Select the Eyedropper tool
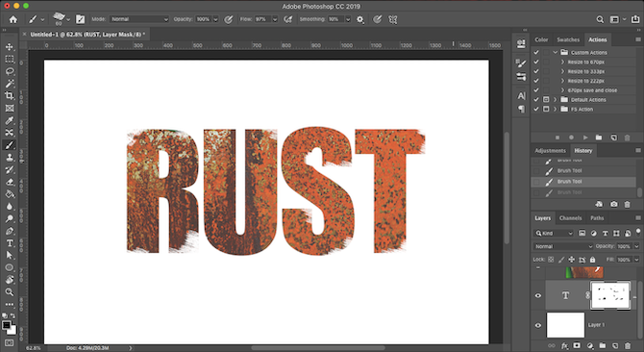The width and height of the screenshot is (644, 352). pyautogui.click(x=10, y=120)
